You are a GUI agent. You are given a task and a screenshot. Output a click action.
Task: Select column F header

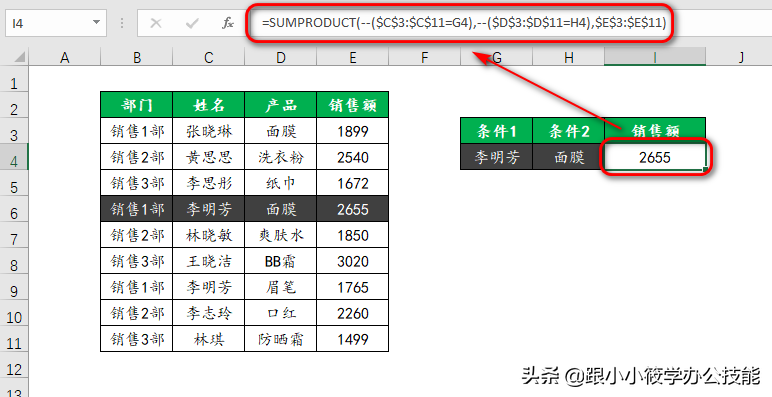[424, 58]
